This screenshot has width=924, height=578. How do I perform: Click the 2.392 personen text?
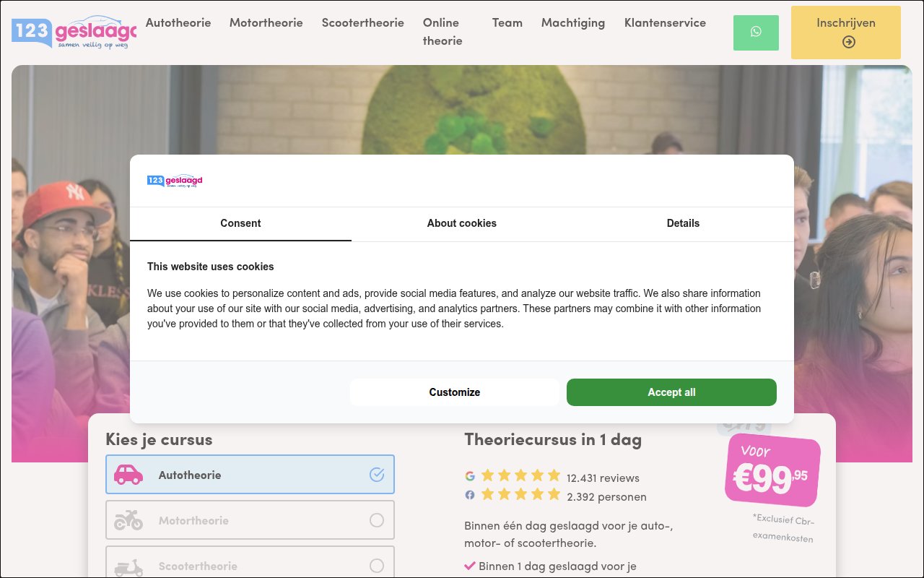pyautogui.click(x=606, y=496)
